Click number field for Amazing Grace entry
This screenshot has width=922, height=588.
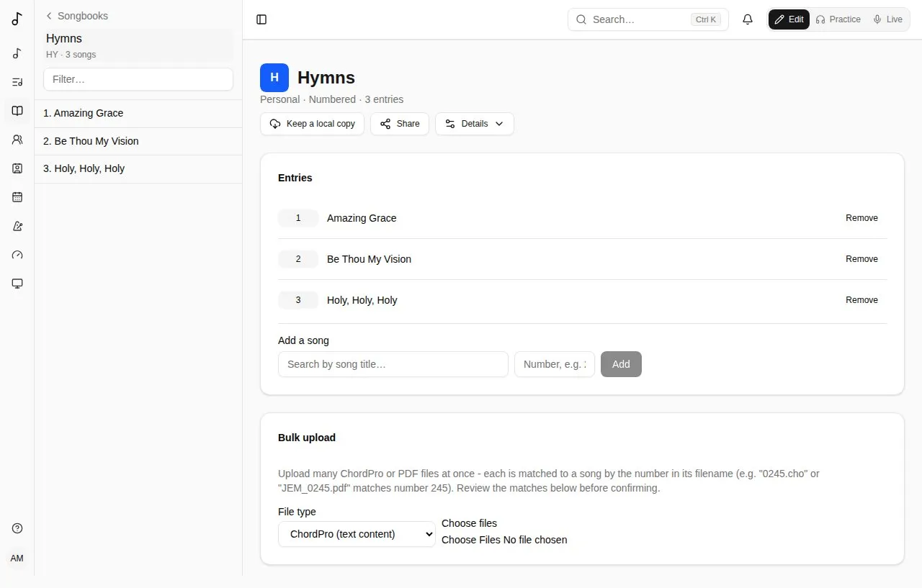point(298,218)
